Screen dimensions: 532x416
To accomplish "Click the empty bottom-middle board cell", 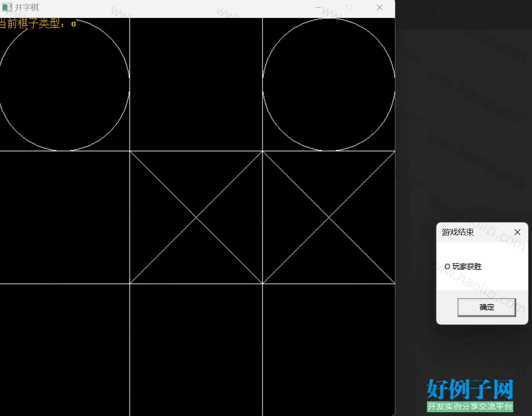I will 196,350.
